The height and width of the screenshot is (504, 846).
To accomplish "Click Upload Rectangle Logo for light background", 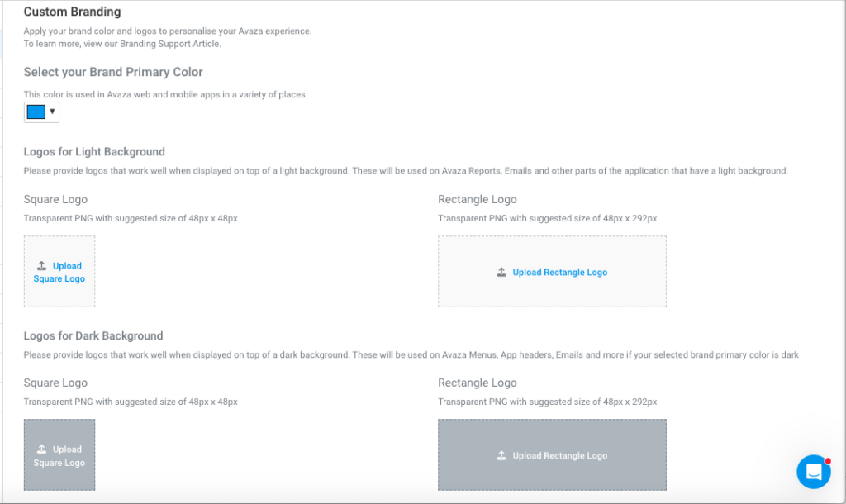I will click(552, 272).
